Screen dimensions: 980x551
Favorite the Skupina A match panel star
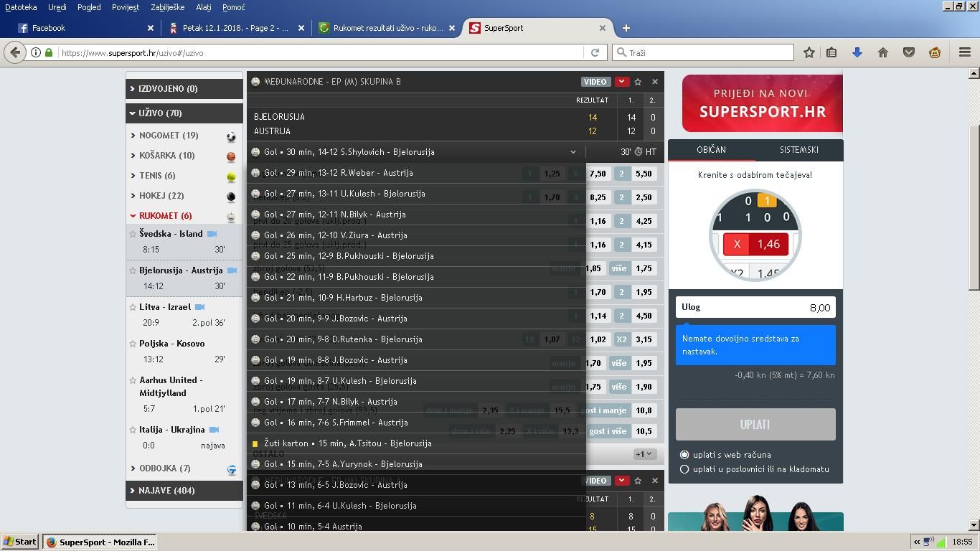638,481
